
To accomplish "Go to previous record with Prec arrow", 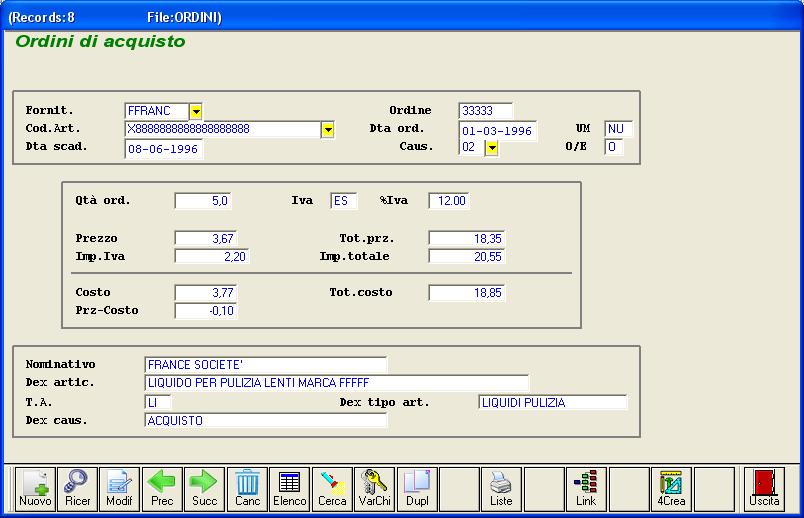I will [x=162, y=489].
